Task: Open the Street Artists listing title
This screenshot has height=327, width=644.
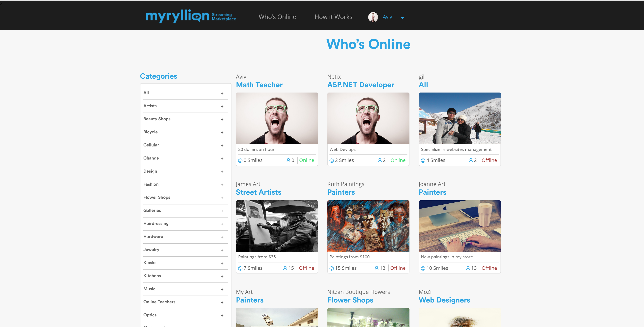Action: click(x=258, y=192)
